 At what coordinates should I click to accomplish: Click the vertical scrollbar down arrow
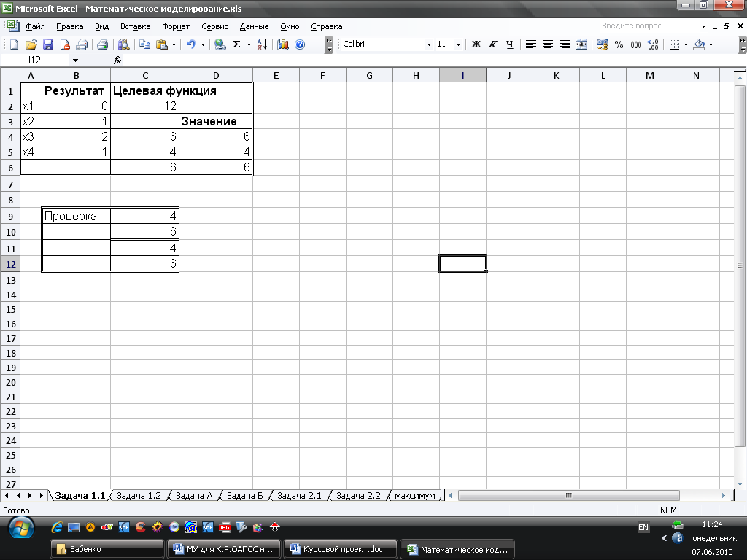click(x=740, y=484)
